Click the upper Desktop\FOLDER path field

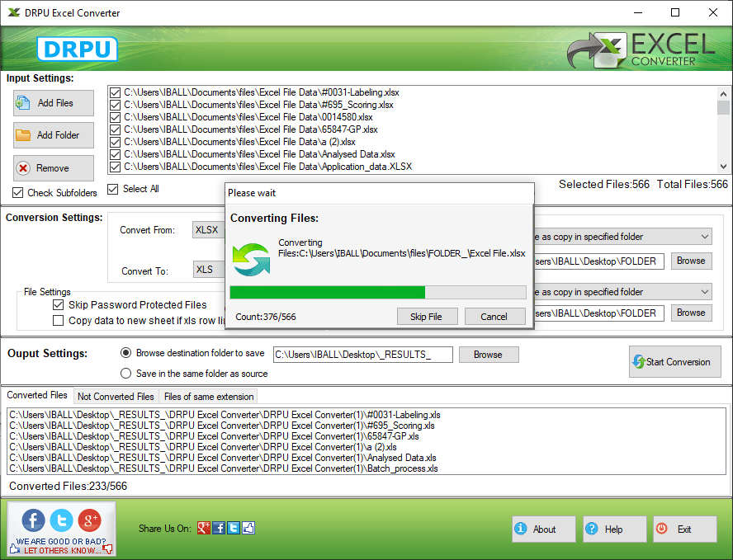(x=598, y=261)
